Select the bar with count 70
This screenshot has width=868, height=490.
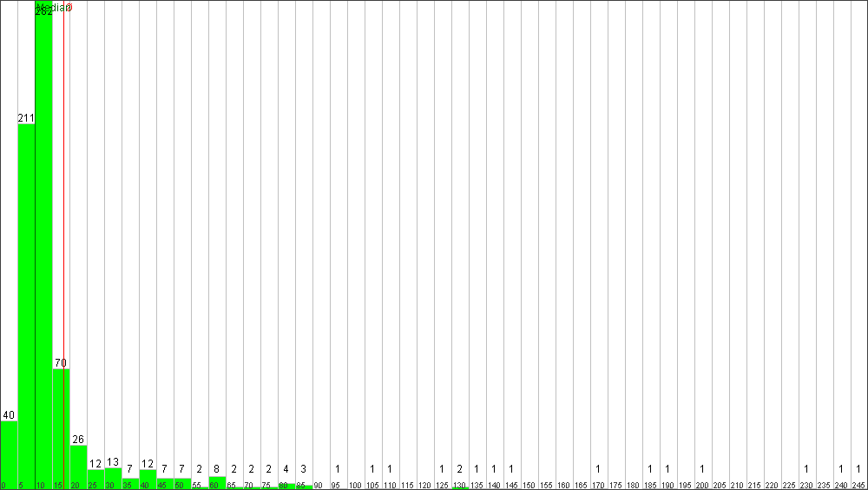click(61, 428)
